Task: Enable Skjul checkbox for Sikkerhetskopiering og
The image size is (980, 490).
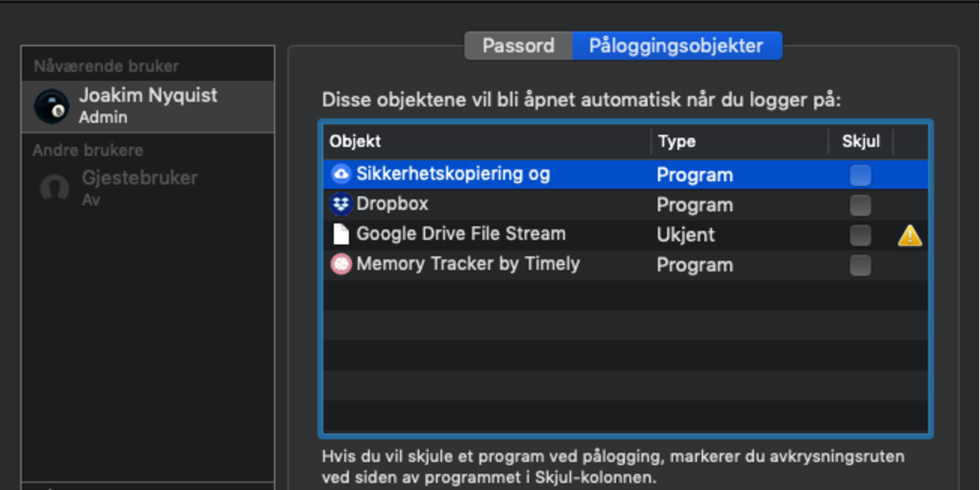Action: 860,175
